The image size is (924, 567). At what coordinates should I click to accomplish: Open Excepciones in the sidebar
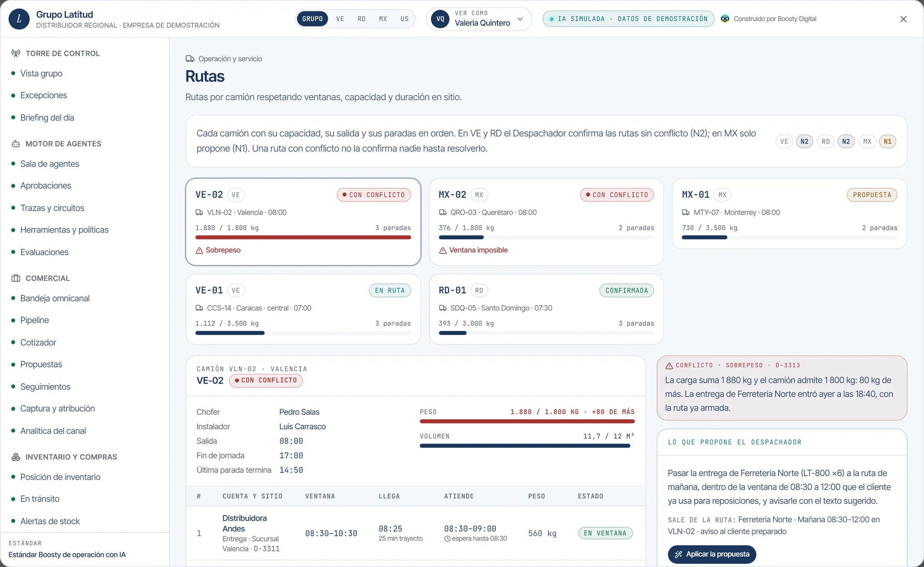click(44, 95)
